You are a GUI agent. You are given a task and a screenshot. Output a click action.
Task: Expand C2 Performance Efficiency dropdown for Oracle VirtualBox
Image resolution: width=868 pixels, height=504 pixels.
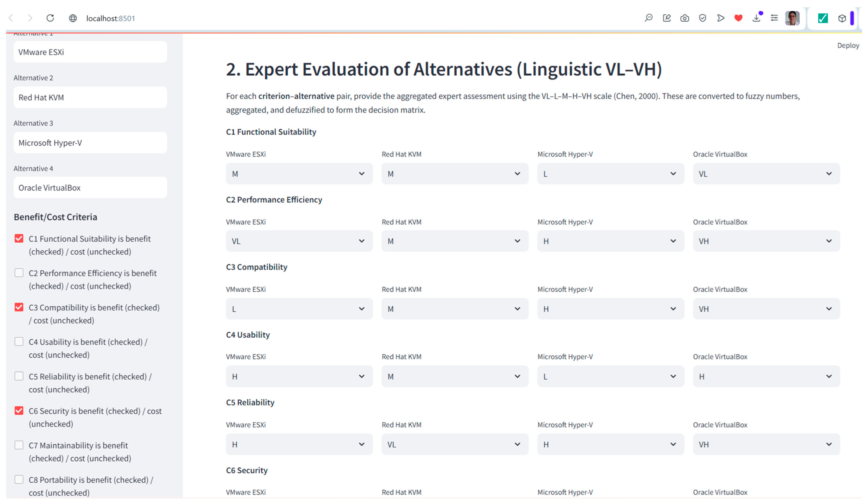[x=766, y=241]
